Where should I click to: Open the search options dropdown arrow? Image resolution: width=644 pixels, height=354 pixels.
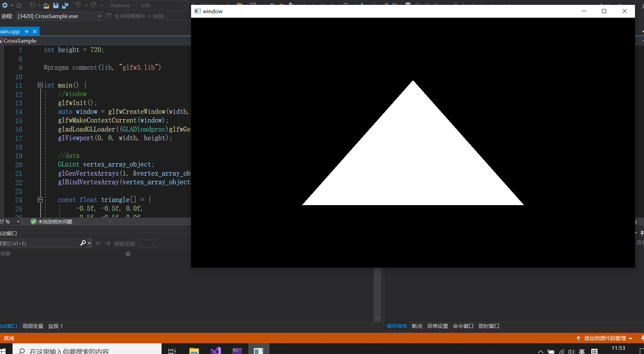coord(89,243)
